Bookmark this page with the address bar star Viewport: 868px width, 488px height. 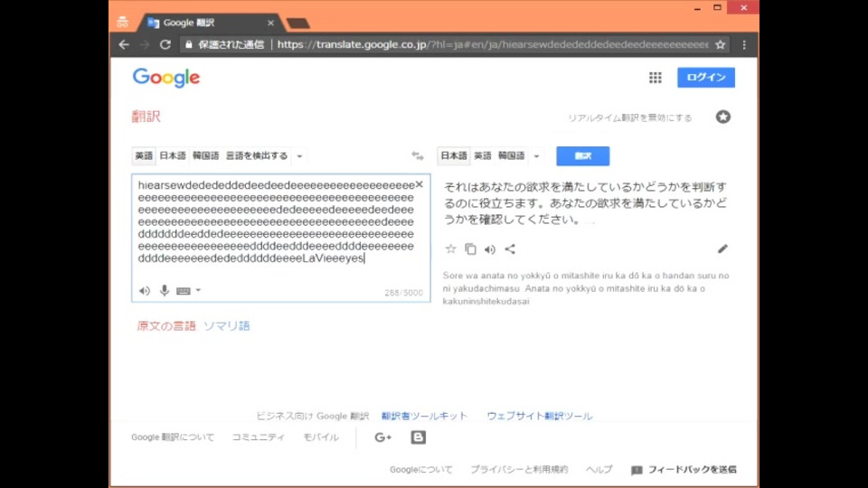click(x=721, y=45)
